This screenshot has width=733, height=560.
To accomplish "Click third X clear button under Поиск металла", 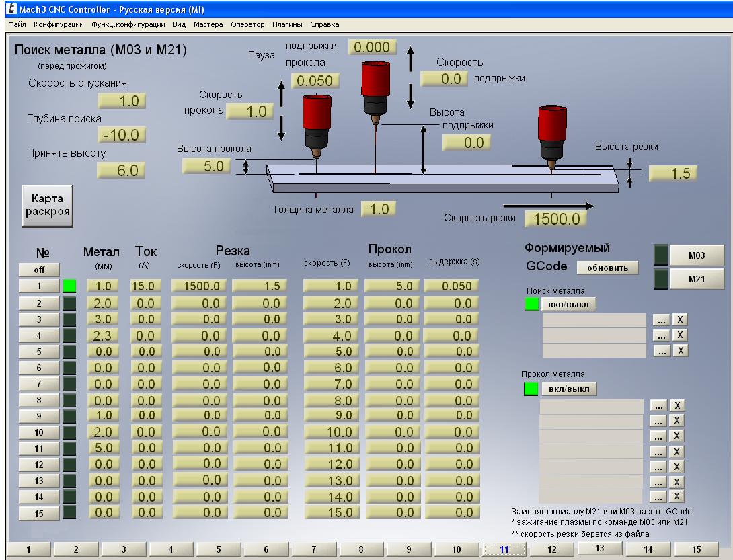I will 680,350.
